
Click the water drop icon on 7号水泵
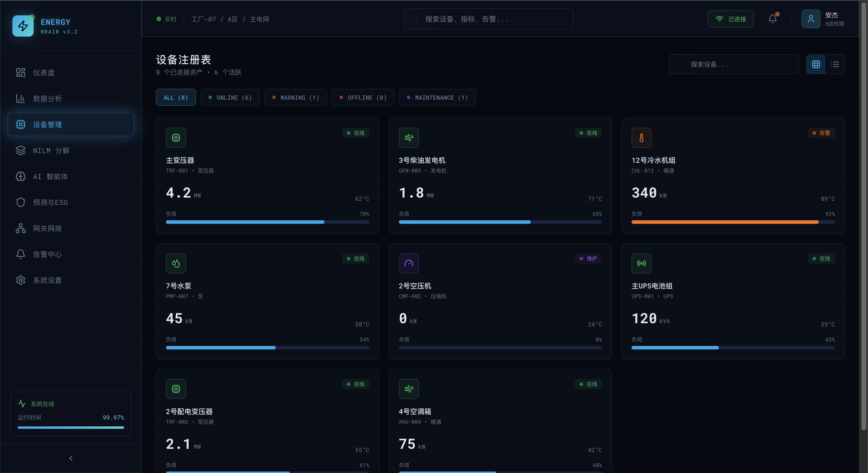click(x=176, y=263)
